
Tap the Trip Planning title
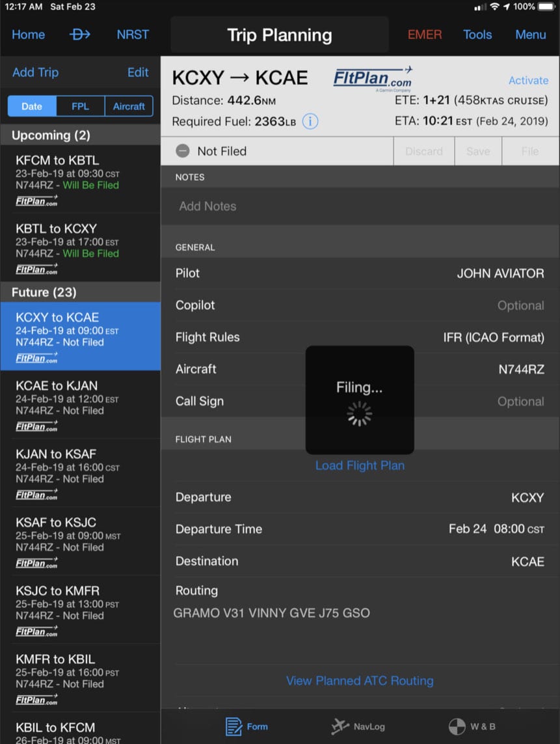[x=280, y=34]
